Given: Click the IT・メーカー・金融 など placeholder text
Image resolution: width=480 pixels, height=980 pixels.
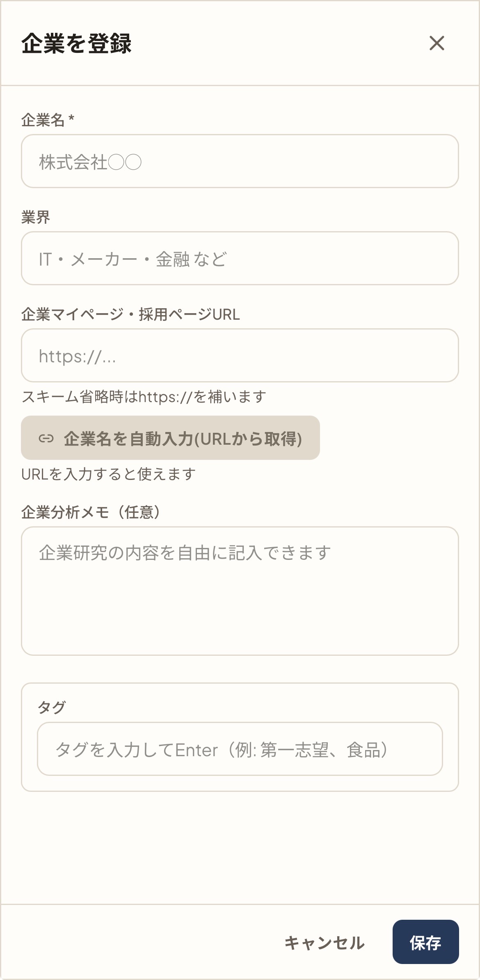Looking at the screenshot, I should click(x=133, y=259).
